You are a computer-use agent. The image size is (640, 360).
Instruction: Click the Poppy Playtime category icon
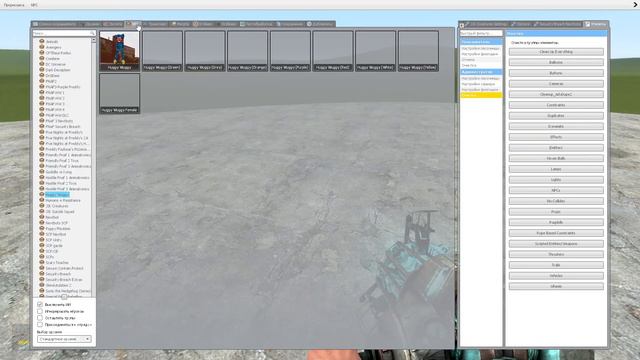point(42,229)
